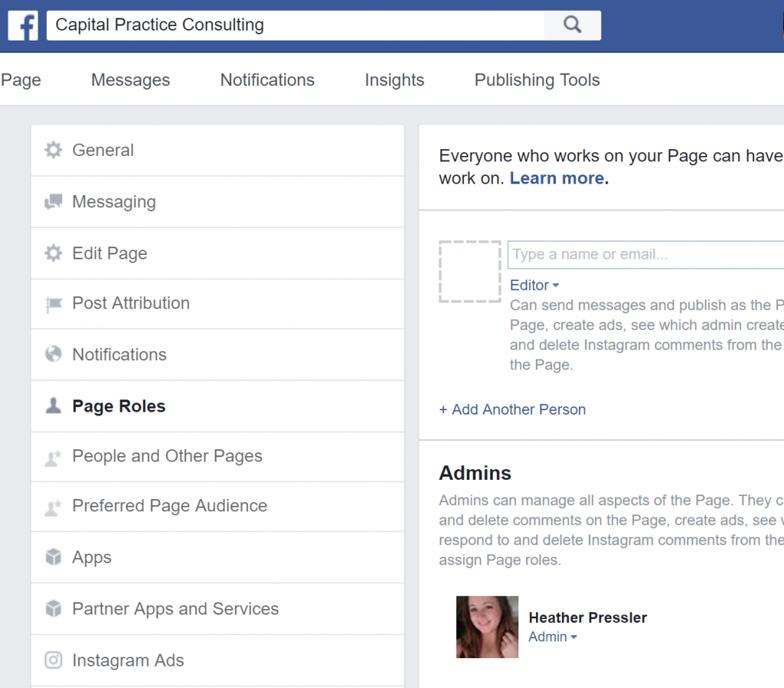The image size is (784, 688).
Task: Select General in settings sidebar
Action: pos(217,151)
